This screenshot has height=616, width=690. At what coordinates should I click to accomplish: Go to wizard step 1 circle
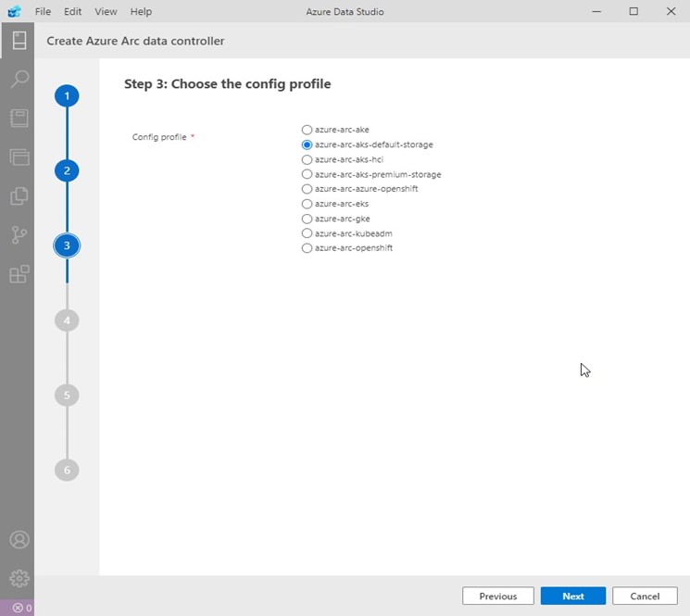67,96
